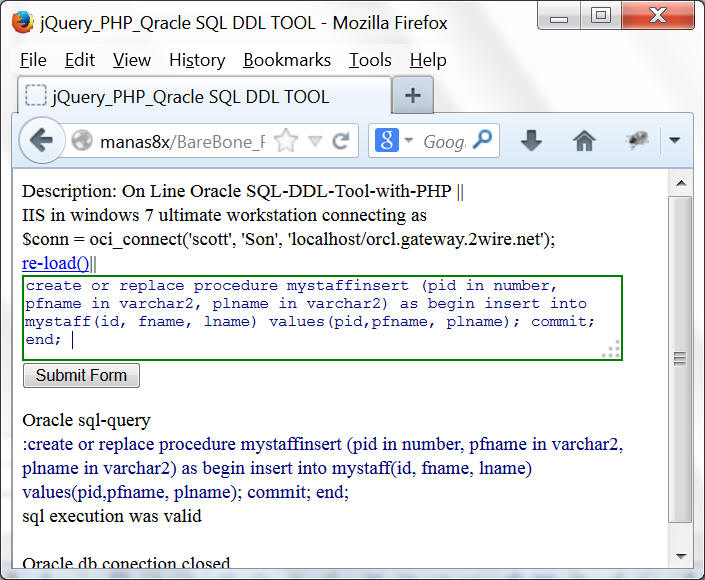Screen dimensions: 705x580
Task: Click 'Description: On Line Oracle' text line
Action: click(x=243, y=192)
